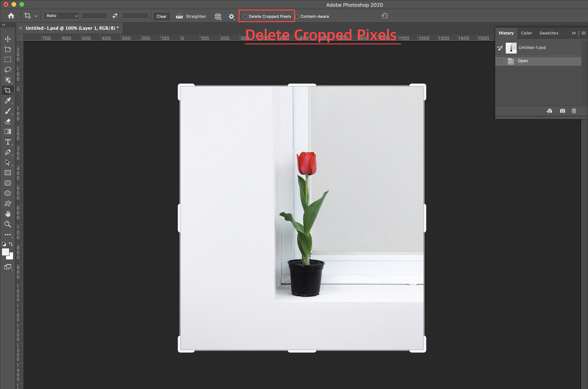This screenshot has width=588, height=389.
Task: Switch to the Color tab
Action: coord(526,33)
